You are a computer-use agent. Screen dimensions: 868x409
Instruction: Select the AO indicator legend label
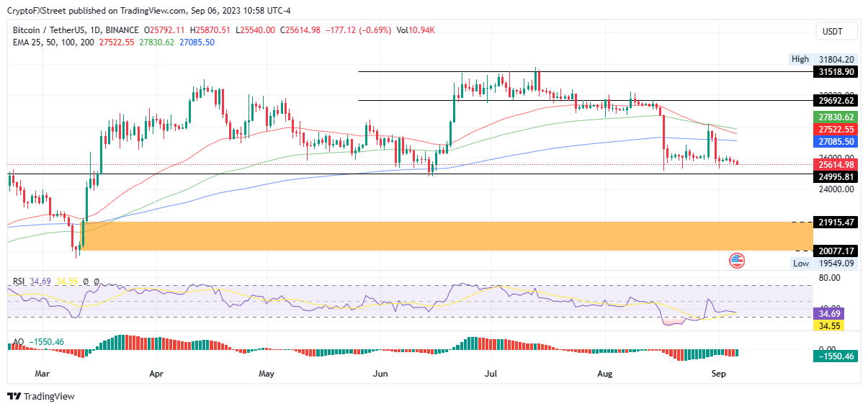point(18,341)
